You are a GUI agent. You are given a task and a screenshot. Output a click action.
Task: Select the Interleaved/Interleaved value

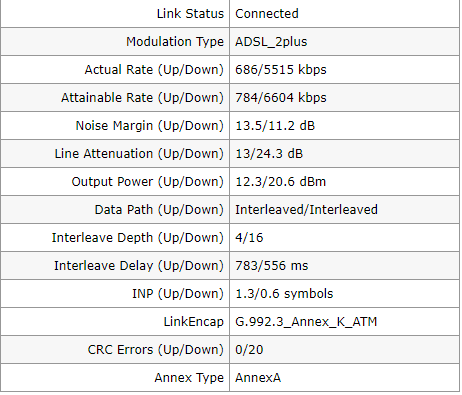(x=306, y=210)
